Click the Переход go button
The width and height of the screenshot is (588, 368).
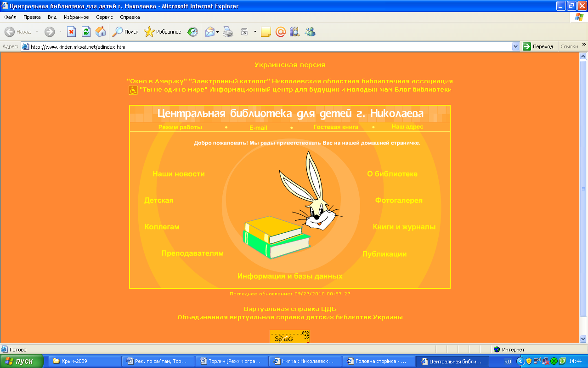click(538, 46)
